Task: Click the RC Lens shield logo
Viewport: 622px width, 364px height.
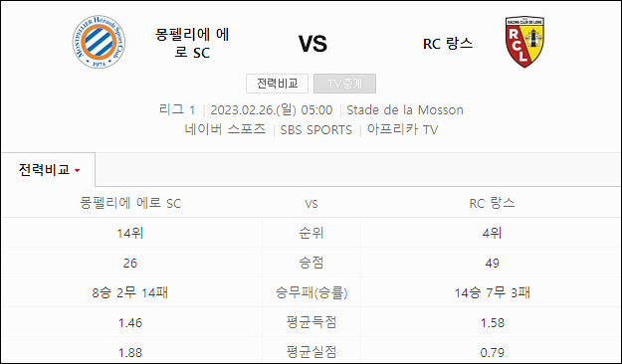Action: point(524,42)
